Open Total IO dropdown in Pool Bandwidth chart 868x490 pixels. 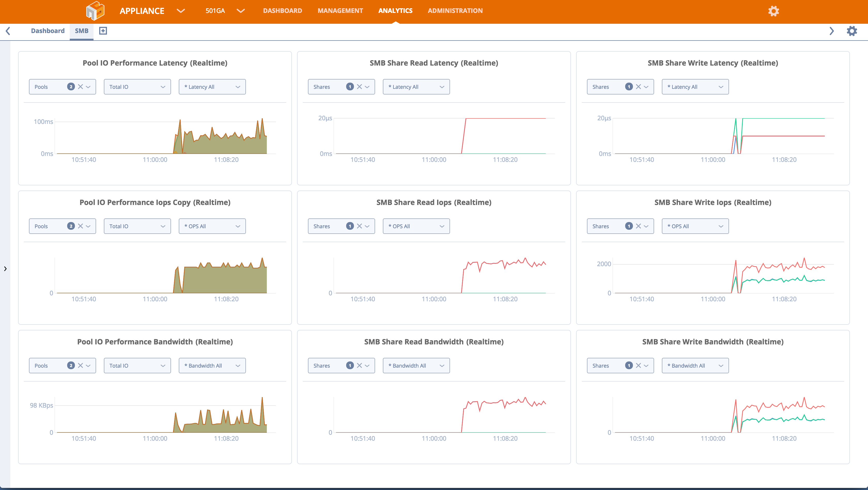tap(137, 366)
